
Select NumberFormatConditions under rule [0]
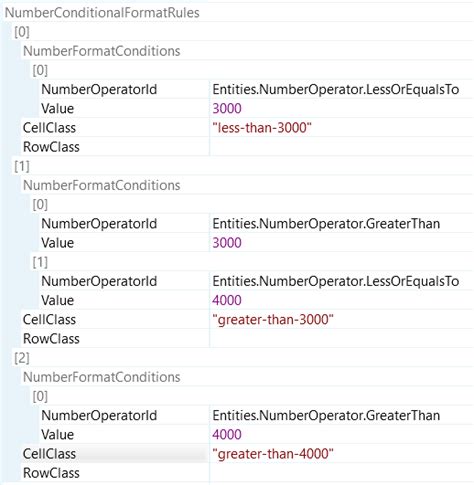coord(102,51)
